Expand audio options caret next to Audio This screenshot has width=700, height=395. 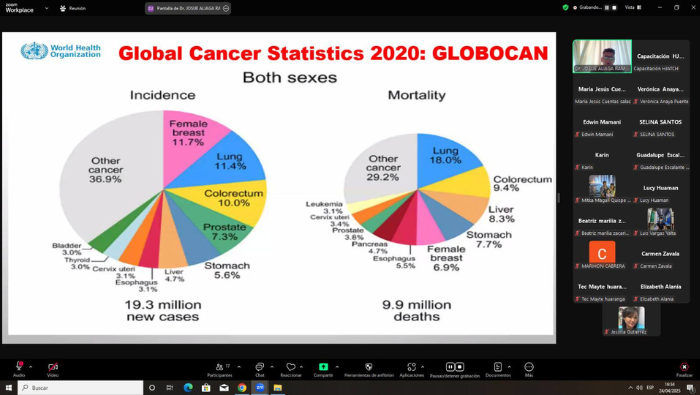[x=30, y=367]
